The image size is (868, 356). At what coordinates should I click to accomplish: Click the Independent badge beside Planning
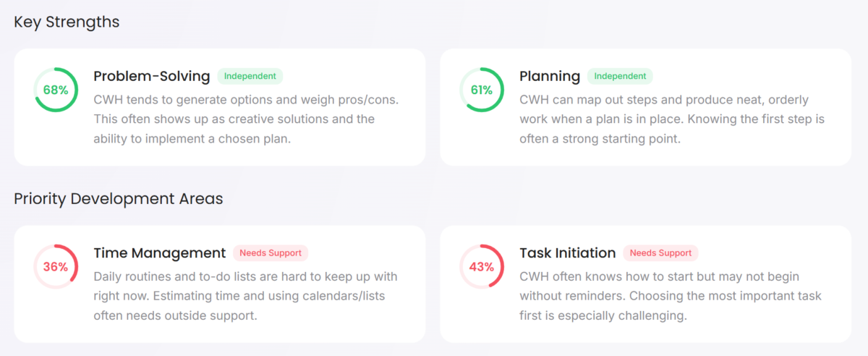pos(620,76)
